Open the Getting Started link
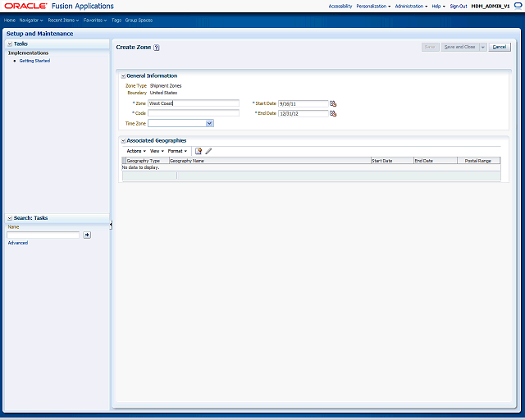This screenshot has height=420, width=525. (x=34, y=61)
